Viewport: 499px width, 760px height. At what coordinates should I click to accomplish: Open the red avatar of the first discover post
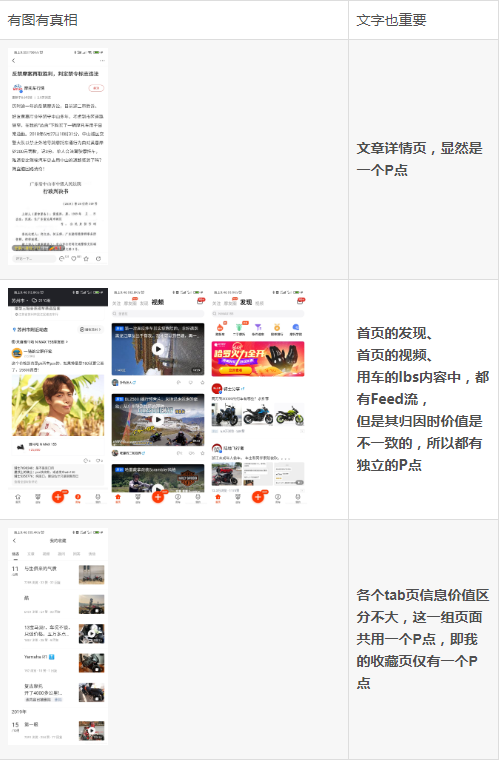[217, 388]
